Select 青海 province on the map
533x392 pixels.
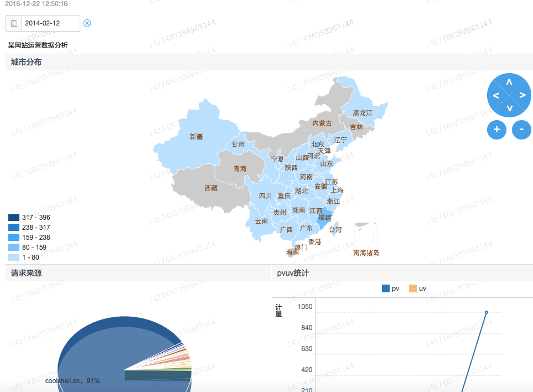(x=240, y=169)
